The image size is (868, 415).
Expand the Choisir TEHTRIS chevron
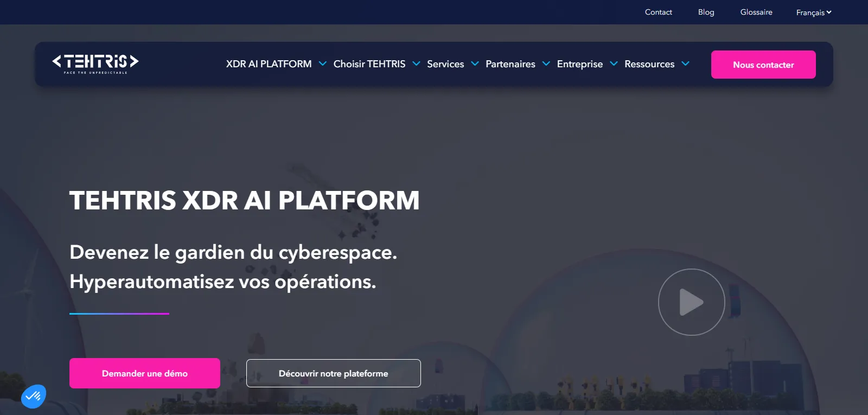point(417,64)
